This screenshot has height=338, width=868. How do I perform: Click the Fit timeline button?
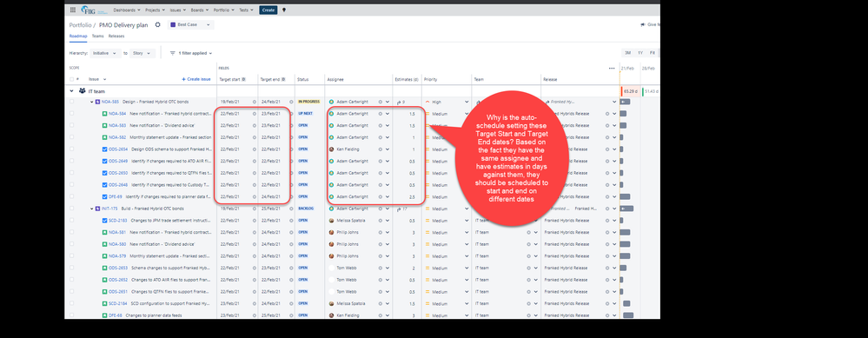click(653, 53)
